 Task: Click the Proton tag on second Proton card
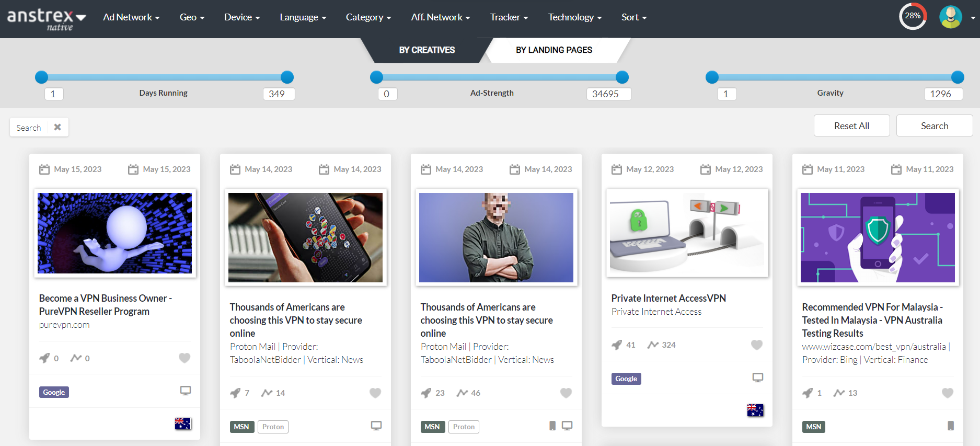464,427
